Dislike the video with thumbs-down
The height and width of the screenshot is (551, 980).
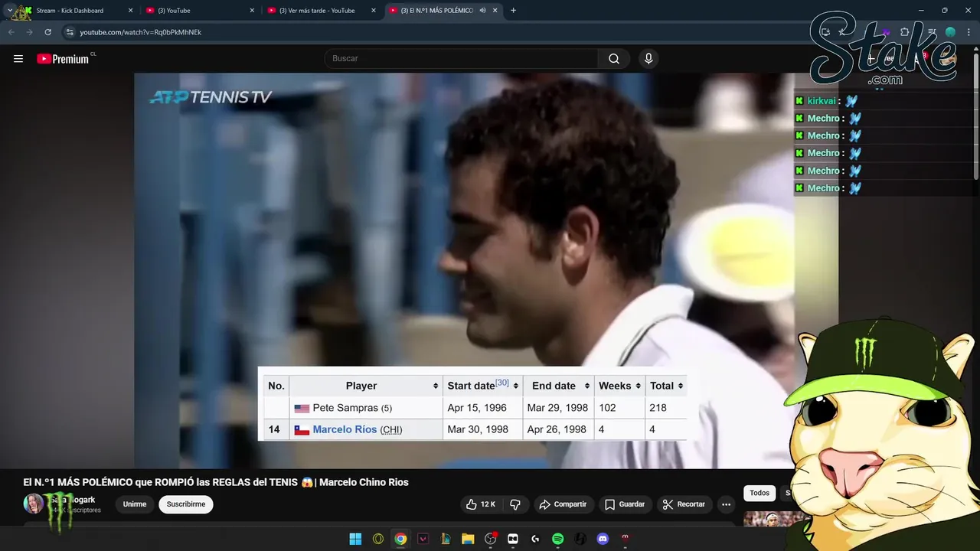pyautogui.click(x=515, y=504)
